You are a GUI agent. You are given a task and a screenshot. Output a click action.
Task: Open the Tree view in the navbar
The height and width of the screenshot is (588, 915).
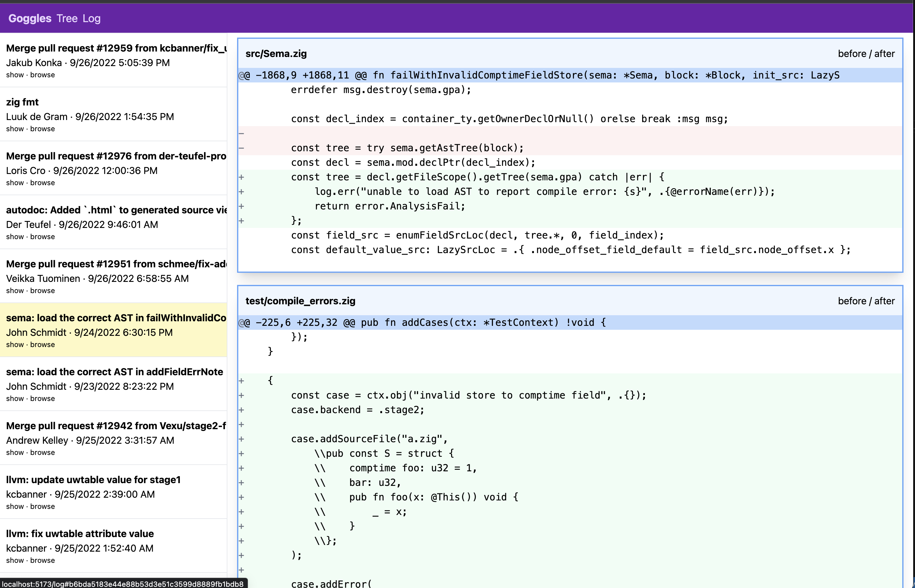pos(67,18)
